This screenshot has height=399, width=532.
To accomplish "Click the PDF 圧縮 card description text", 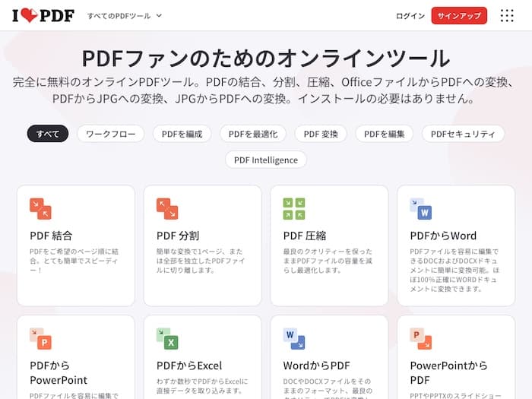I will (328, 261).
